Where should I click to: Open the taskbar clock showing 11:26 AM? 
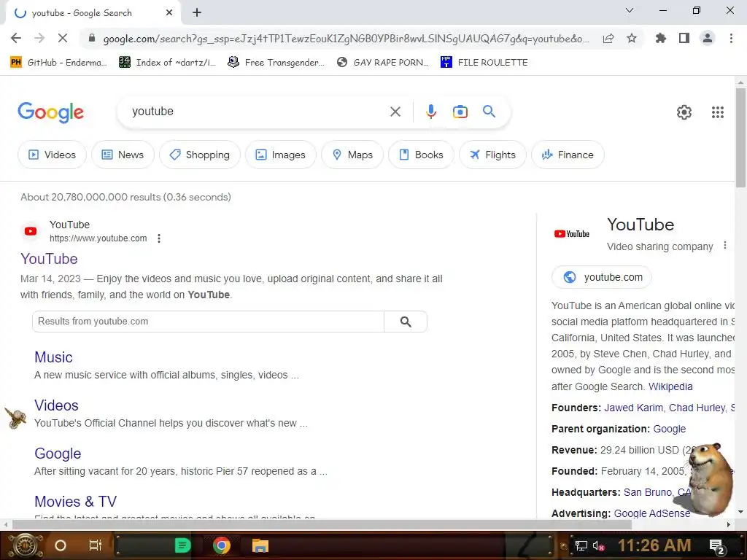click(x=654, y=545)
